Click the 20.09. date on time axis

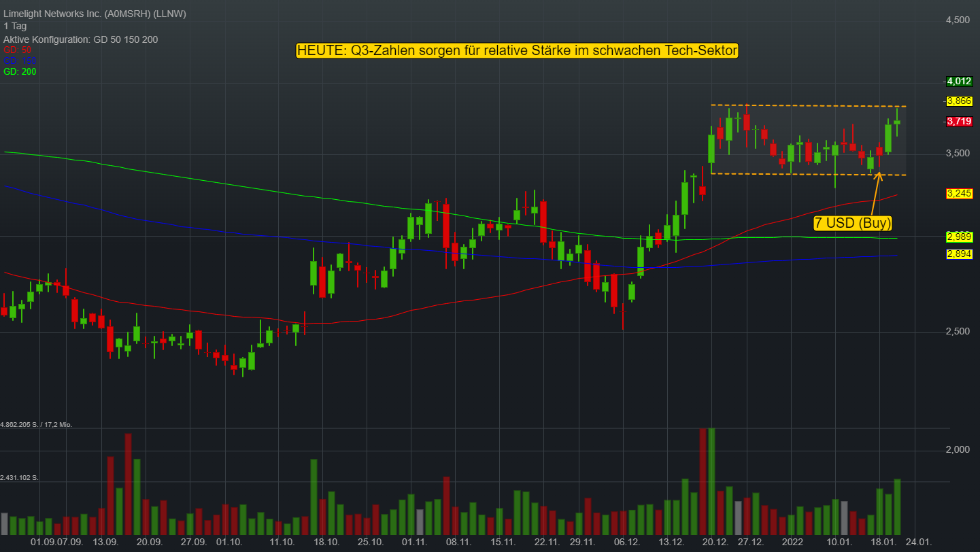click(x=150, y=542)
